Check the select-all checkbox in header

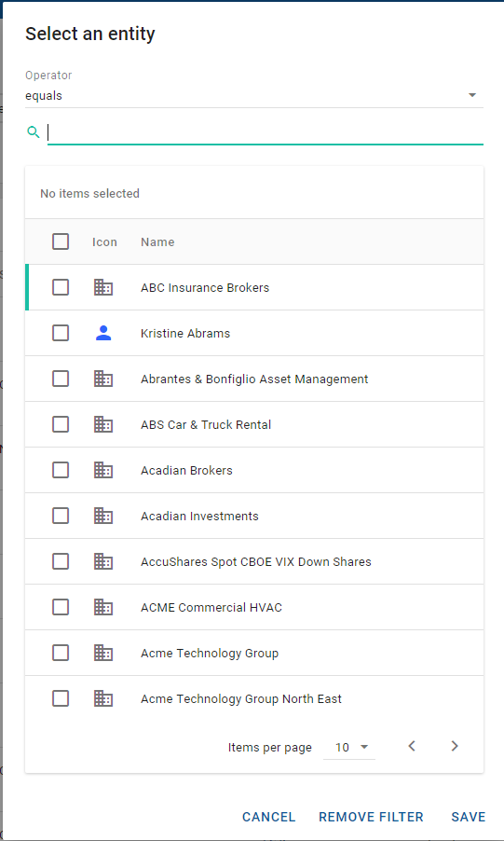[61, 241]
